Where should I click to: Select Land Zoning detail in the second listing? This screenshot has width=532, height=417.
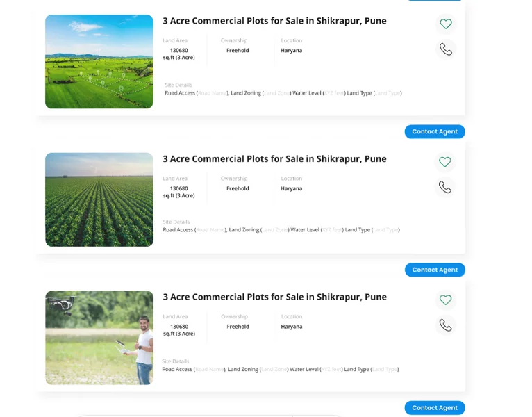[244, 230]
